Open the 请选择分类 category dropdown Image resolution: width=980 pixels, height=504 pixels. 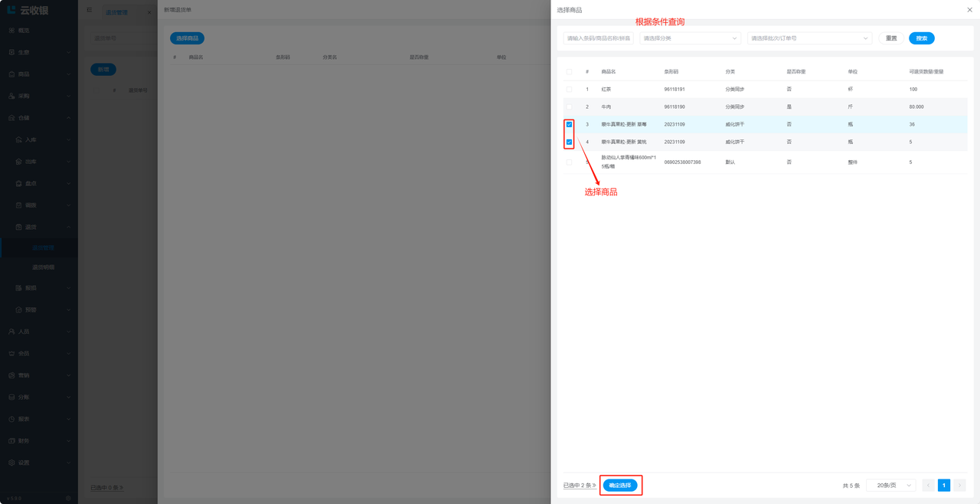690,38
